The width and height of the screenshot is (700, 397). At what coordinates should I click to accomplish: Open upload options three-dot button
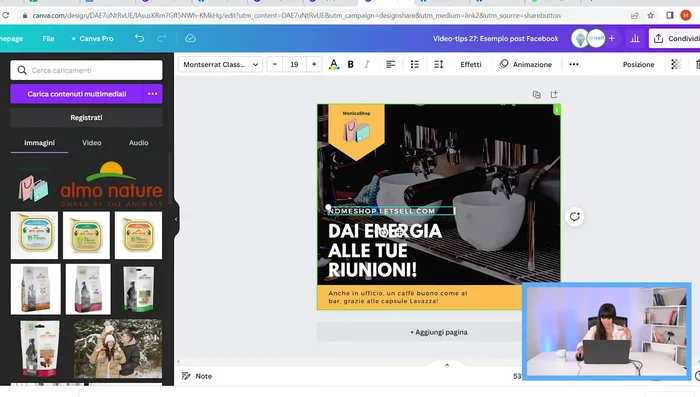point(153,94)
